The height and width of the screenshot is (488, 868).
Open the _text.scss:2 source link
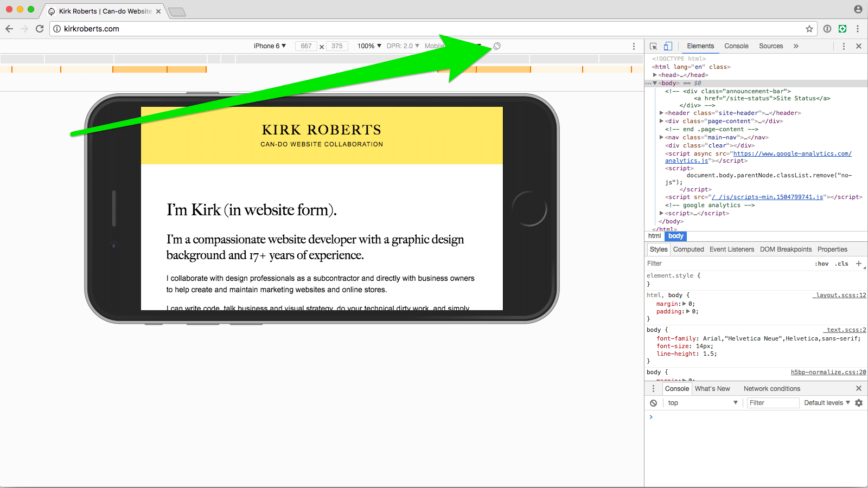[x=845, y=330]
